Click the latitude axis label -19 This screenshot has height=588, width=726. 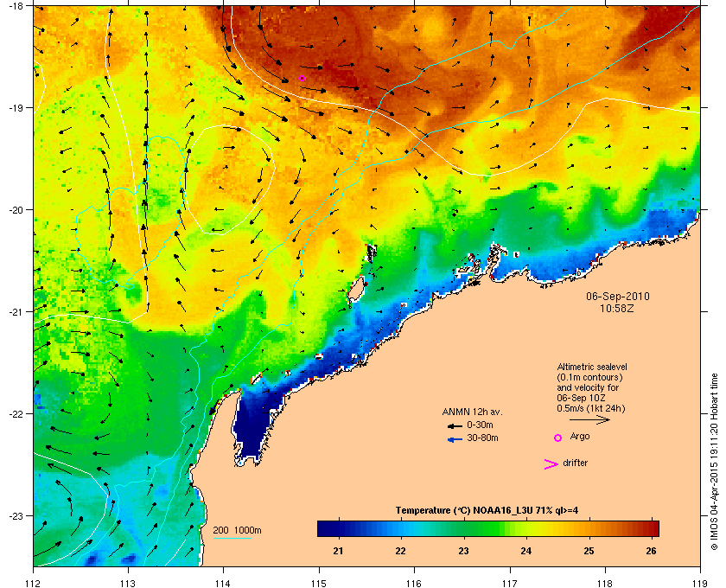click(16, 108)
